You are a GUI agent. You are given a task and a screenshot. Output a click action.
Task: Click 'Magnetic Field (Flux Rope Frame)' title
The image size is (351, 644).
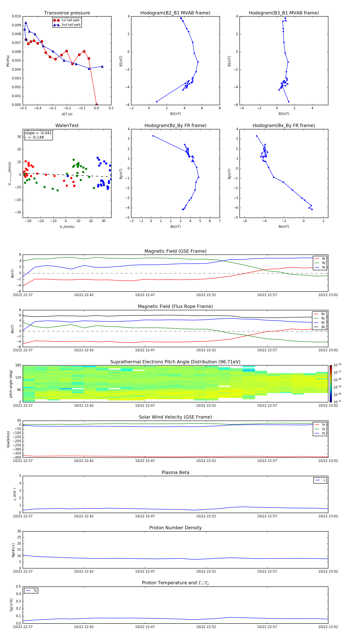(175, 306)
